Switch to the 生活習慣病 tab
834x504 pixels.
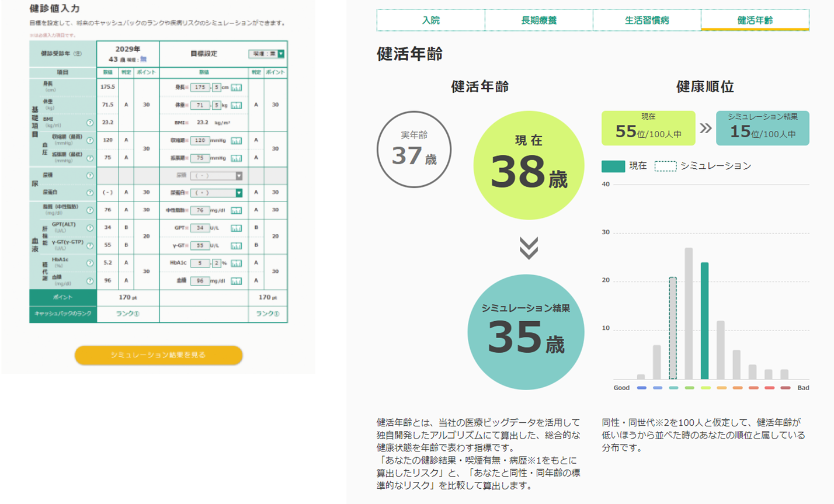click(647, 20)
